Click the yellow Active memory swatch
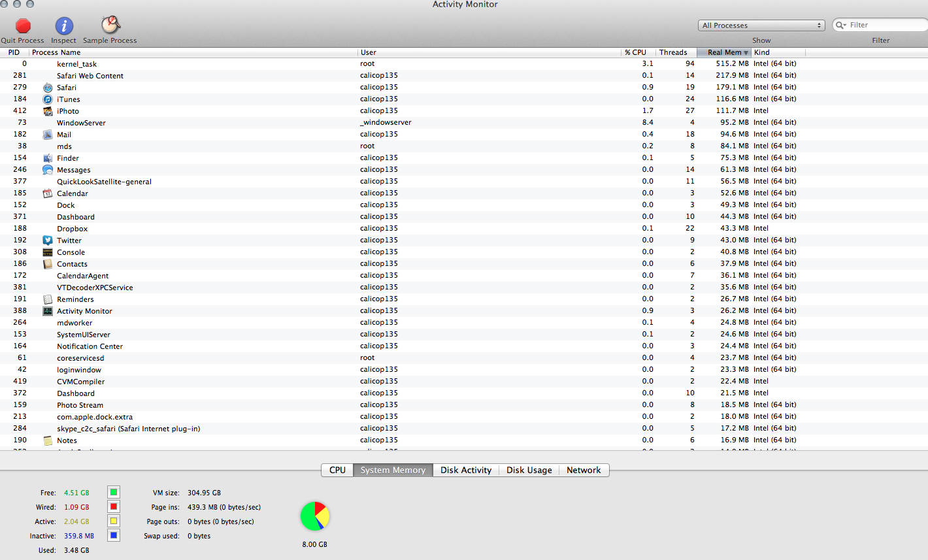Image resolution: width=928 pixels, height=560 pixels. click(114, 521)
